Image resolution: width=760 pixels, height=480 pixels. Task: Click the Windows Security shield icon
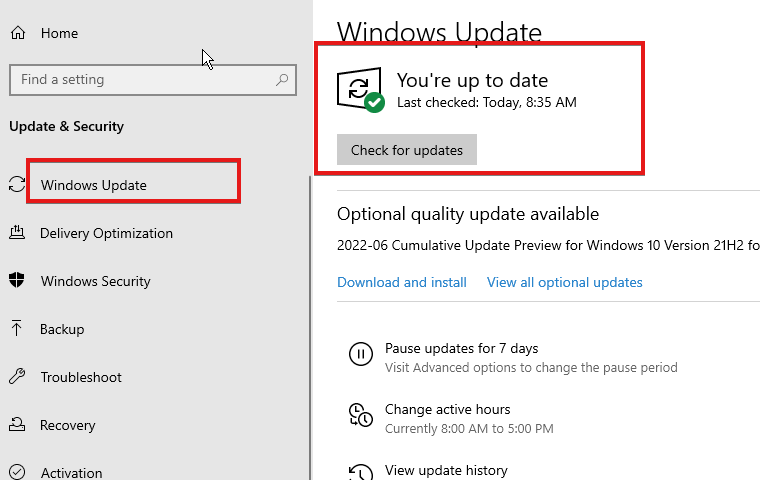coord(17,280)
